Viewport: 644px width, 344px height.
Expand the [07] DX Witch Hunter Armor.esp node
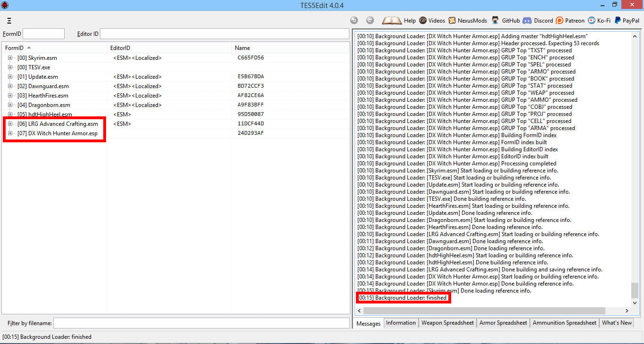pyautogui.click(x=10, y=133)
